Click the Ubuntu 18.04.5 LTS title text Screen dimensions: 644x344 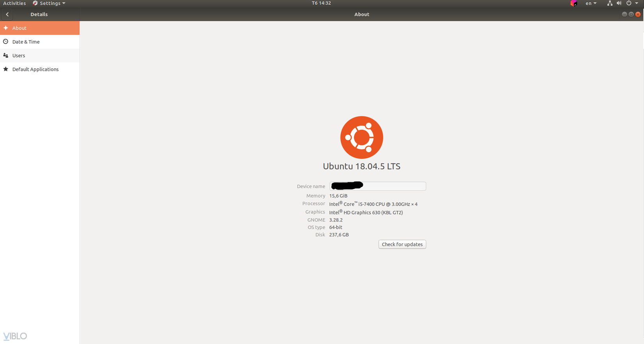(361, 166)
